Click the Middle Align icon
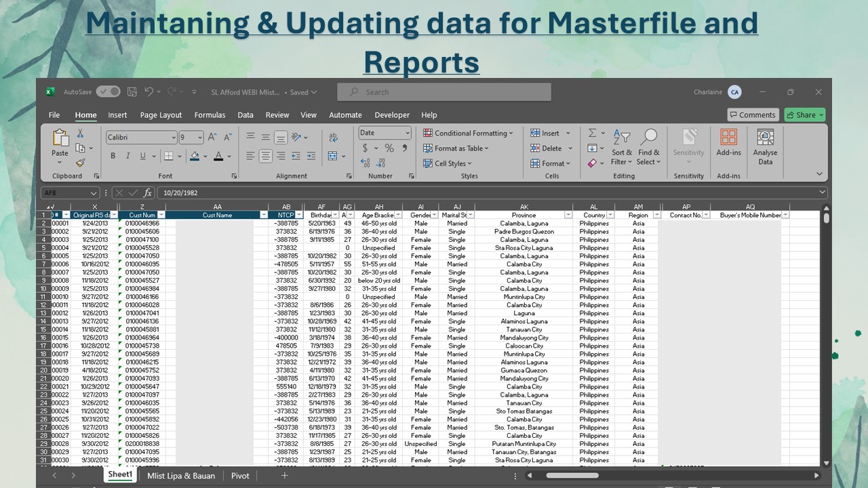This screenshot has width=868, height=488. (265, 137)
